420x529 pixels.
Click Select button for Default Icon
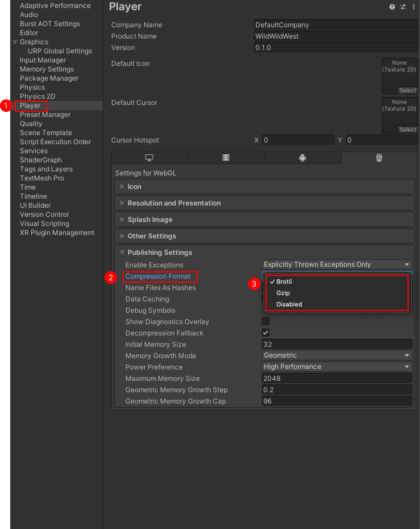tap(408, 91)
